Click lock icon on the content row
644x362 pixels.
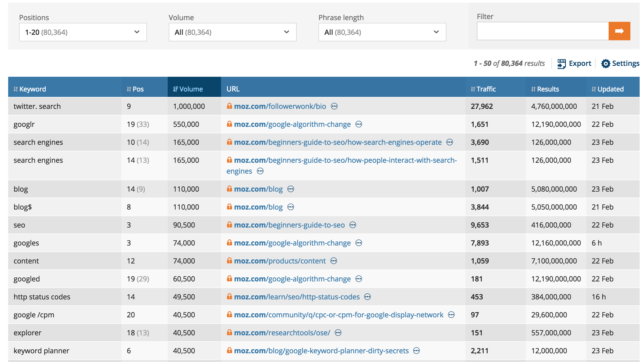(229, 260)
